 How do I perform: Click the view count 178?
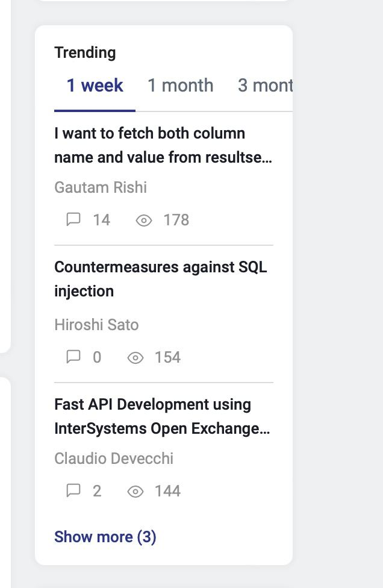[176, 220]
